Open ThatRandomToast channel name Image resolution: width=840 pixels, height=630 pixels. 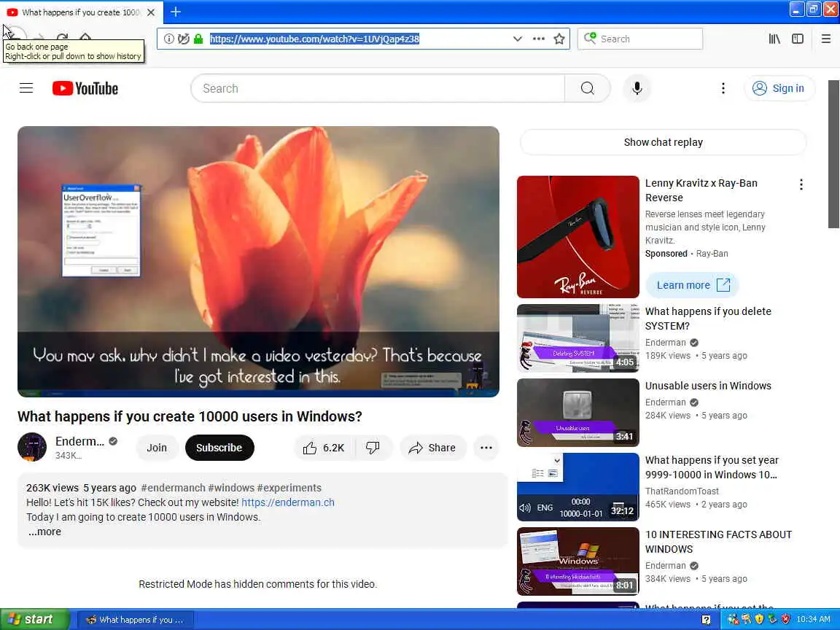point(682,491)
